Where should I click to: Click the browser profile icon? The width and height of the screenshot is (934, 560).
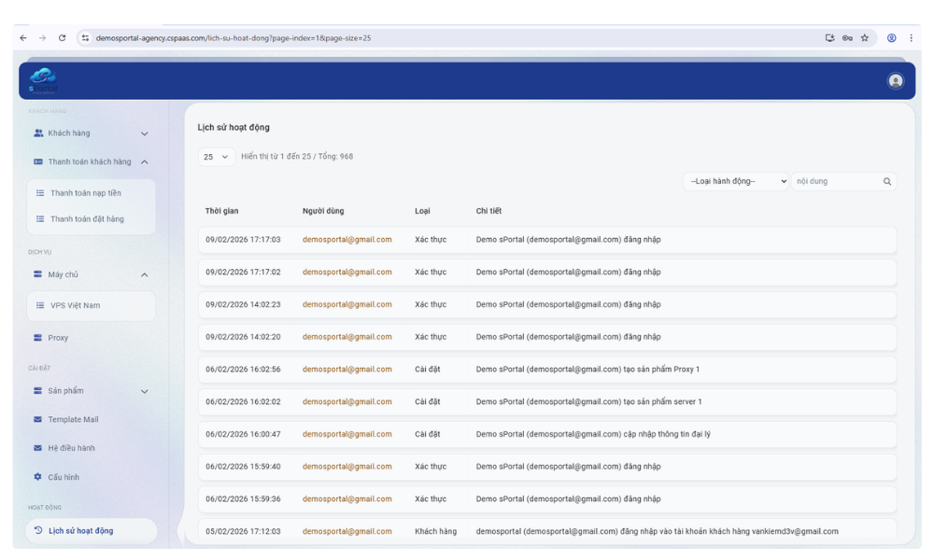[x=891, y=38]
